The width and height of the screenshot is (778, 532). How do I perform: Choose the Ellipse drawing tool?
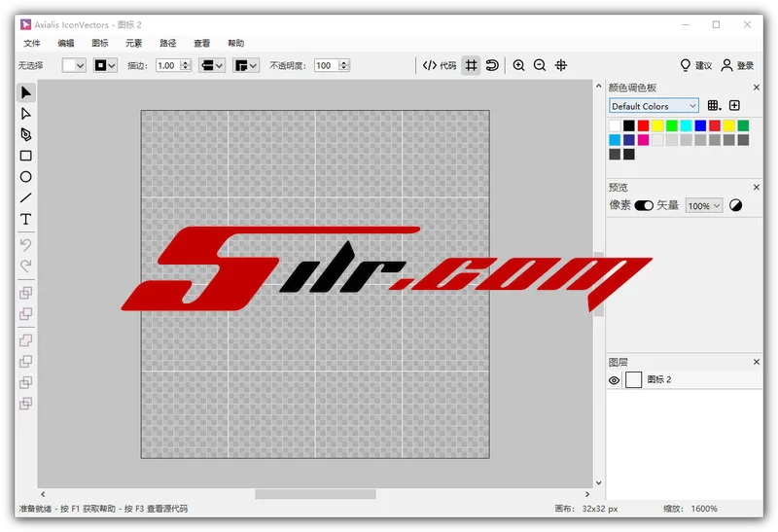[26, 177]
